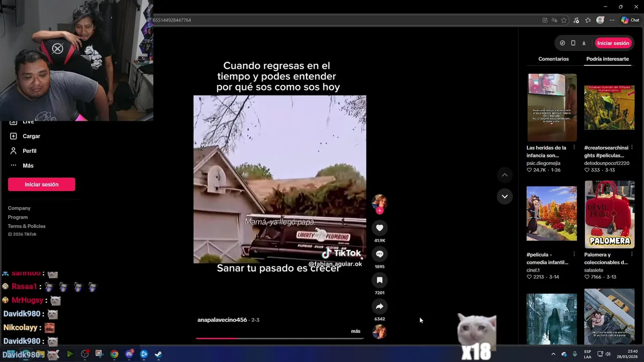Click the video player to pause

(x=280, y=179)
